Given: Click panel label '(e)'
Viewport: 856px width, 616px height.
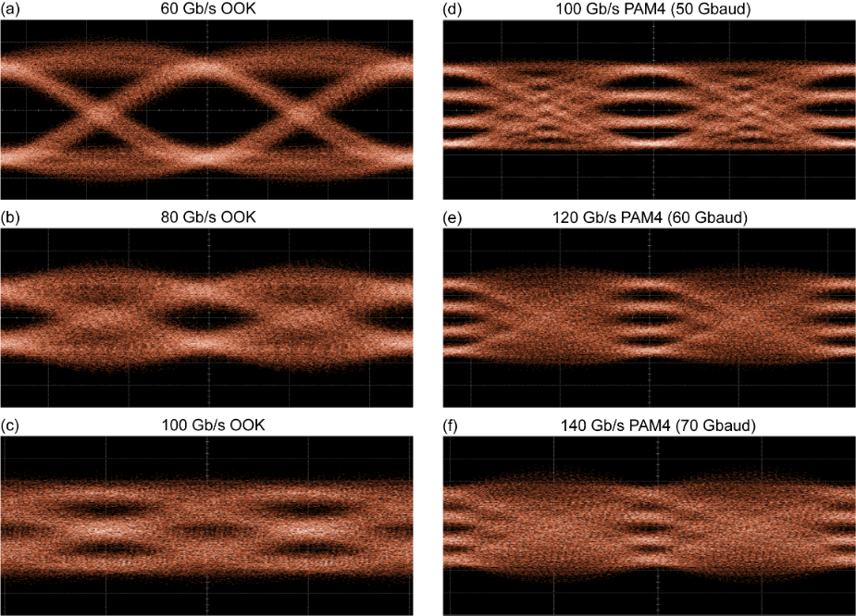Looking at the screenshot, I should pos(453,217).
